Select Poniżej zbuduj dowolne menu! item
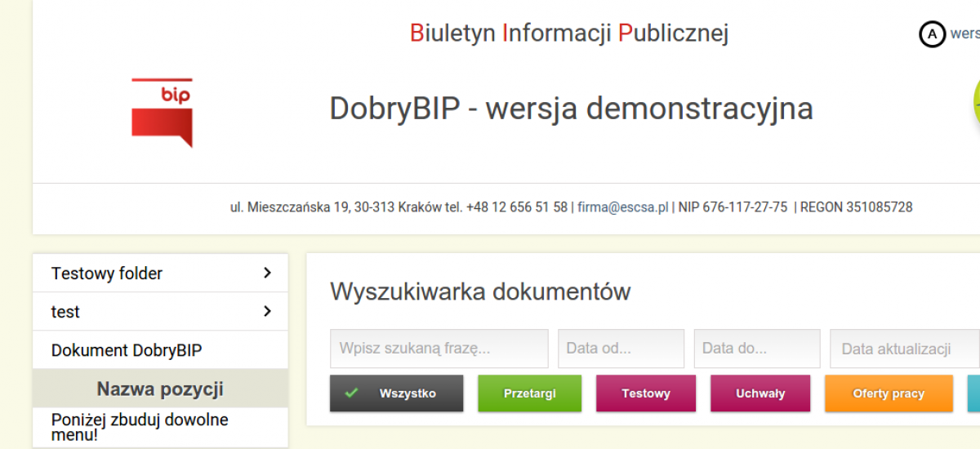 (x=160, y=427)
